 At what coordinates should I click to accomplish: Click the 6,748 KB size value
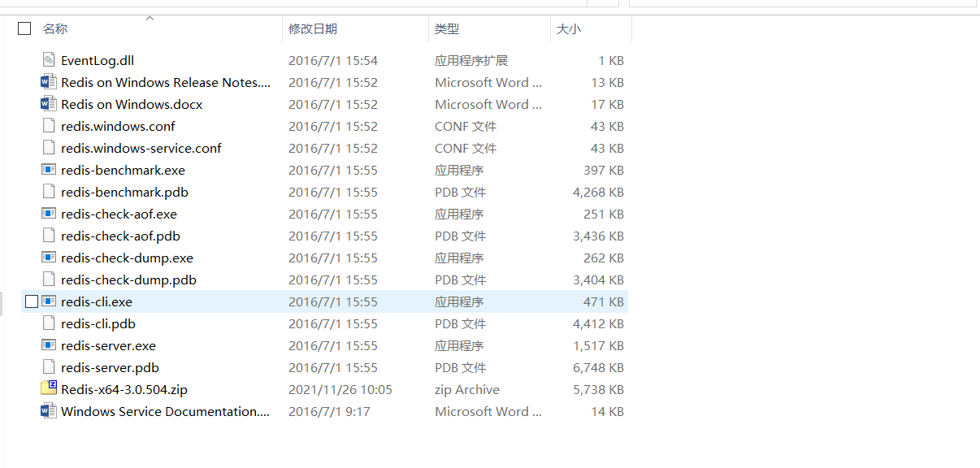[x=598, y=367]
